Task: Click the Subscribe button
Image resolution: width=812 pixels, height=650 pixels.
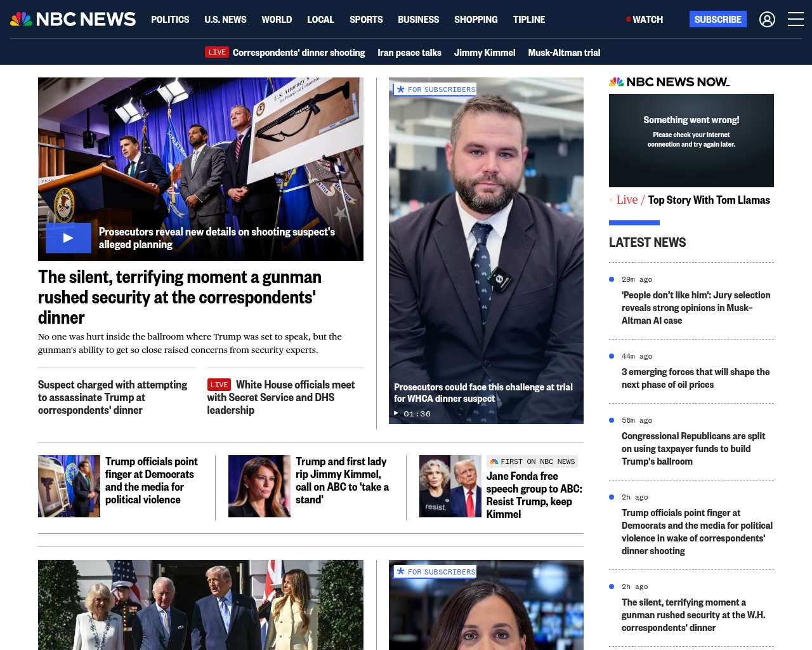Action: [x=718, y=19]
